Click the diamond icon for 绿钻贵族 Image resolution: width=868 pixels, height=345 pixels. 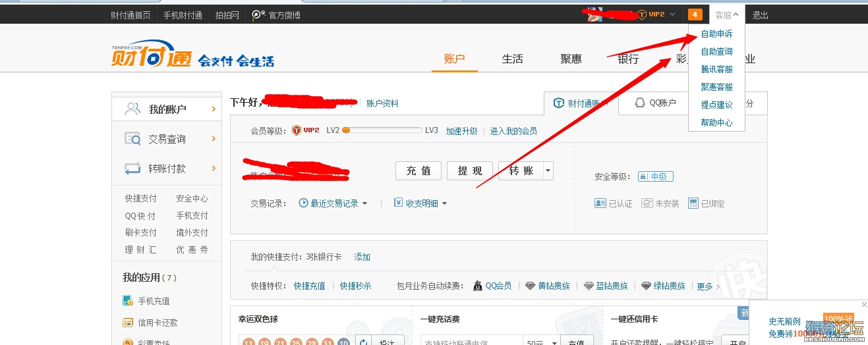point(647,286)
